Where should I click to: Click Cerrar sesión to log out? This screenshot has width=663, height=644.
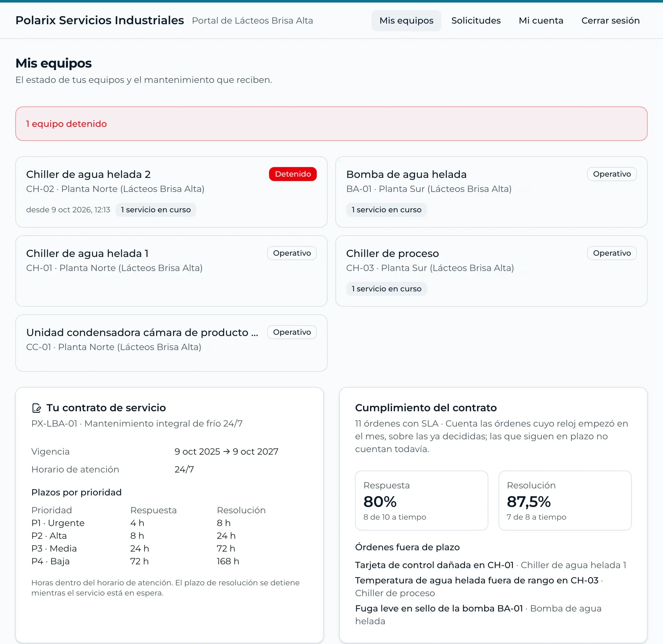click(610, 21)
